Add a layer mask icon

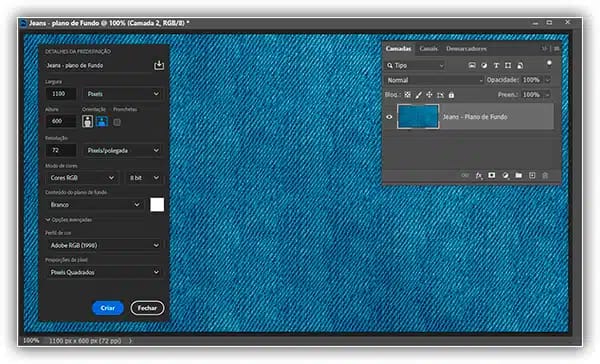coord(492,175)
